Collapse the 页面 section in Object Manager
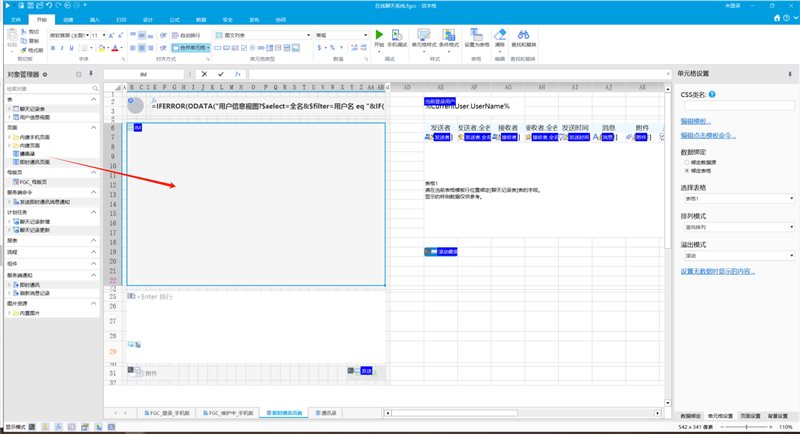Image resolution: width=800 pixels, height=434 pixels. [x=93, y=127]
